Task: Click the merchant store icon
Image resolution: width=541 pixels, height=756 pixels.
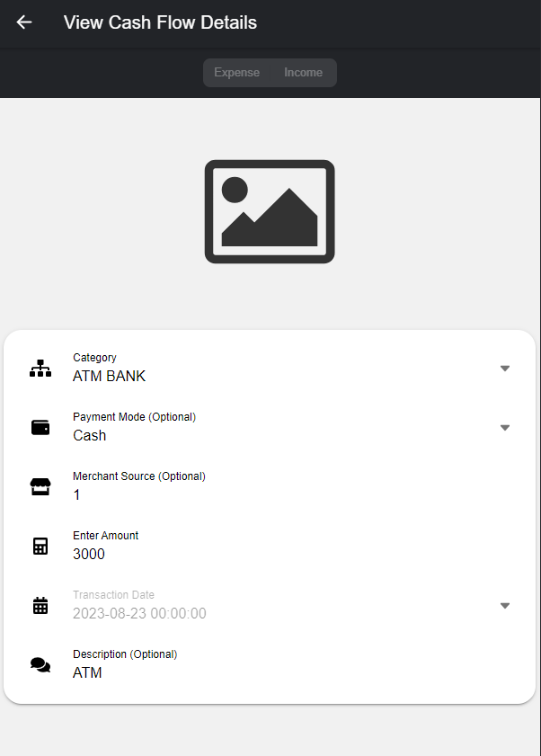Action: (40, 487)
